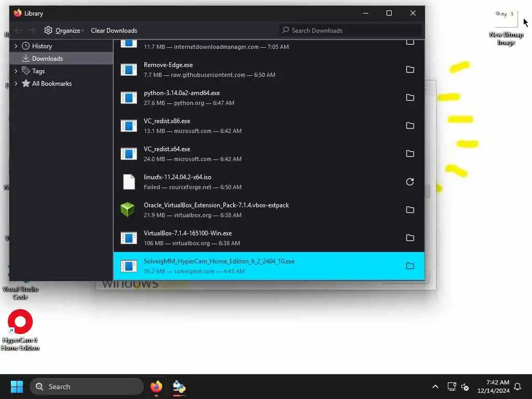The image size is (532, 399).
Task: Click the muted volume tray icon
Action: tap(465, 387)
